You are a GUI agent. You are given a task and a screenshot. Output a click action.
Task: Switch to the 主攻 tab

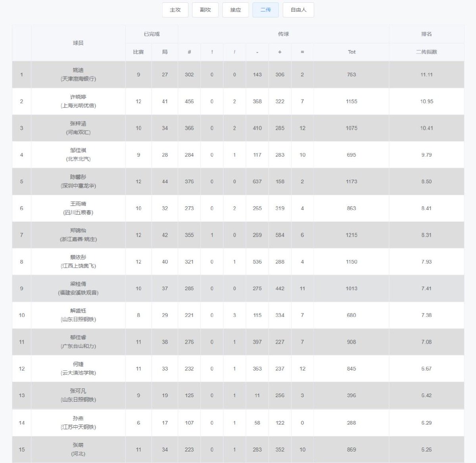[175, 10]
